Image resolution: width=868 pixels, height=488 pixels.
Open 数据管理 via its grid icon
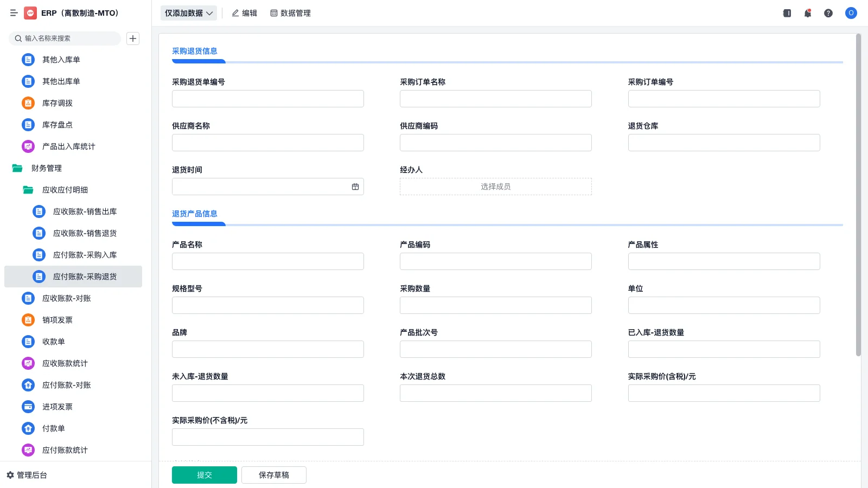pos(290,13)
